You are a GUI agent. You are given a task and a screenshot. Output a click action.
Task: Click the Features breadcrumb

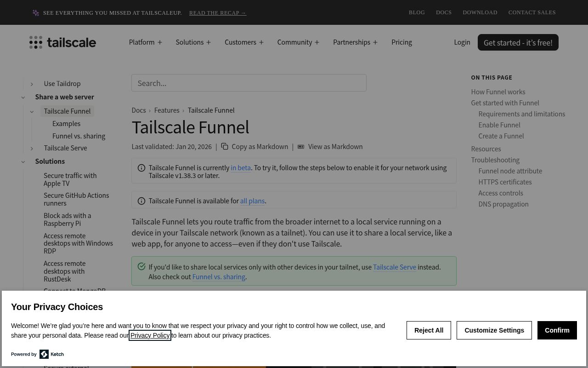tap(167, 110)
